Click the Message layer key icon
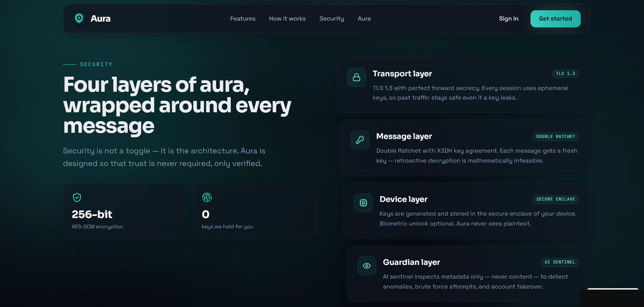 (360, 140)
